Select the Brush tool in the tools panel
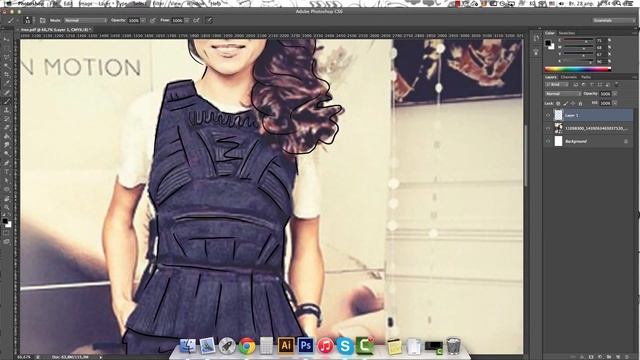 (x=7, y=101)
